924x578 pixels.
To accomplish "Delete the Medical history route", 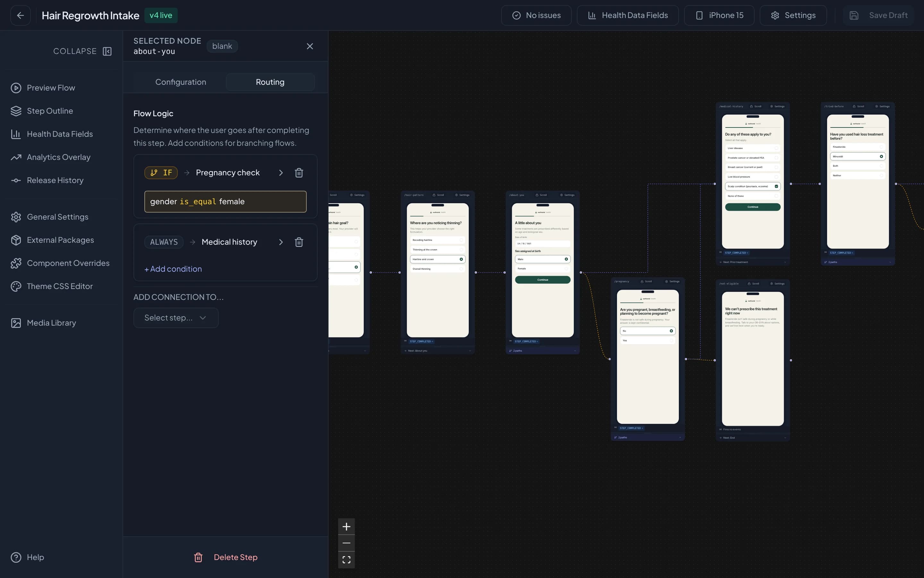I will coord(299,242).
